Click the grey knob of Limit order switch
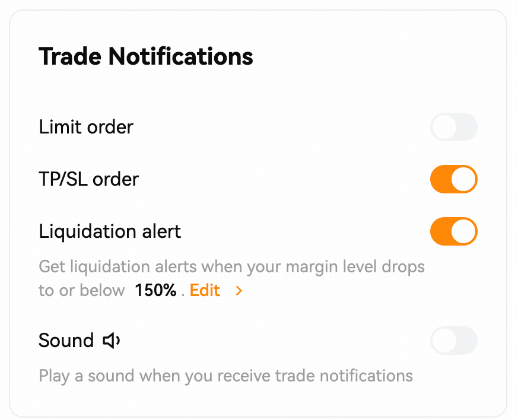The image size is (518, 420). point(444,127)
